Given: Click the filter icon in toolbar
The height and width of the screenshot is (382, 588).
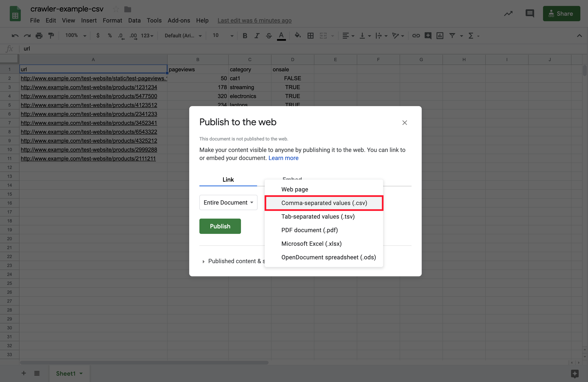Looking at the screenshot, I should (x=453, y=36).
